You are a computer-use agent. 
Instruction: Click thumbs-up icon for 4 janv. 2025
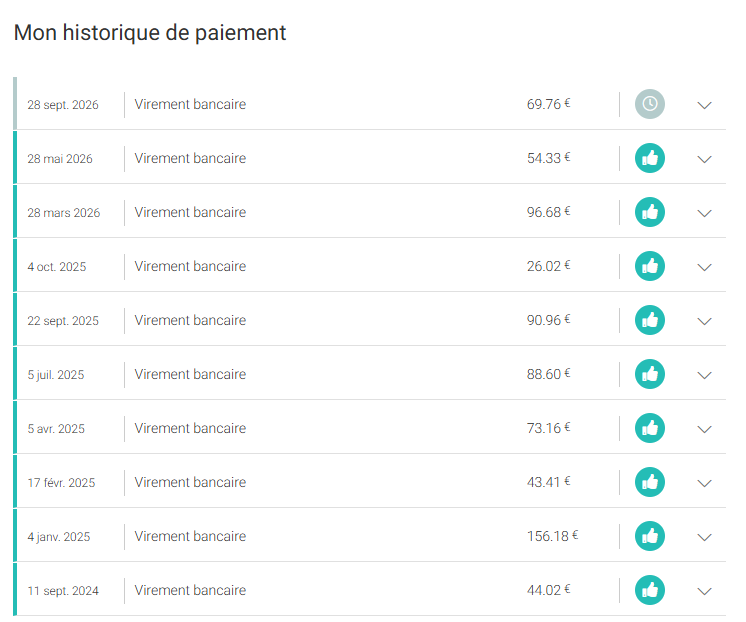pos(649,536)
